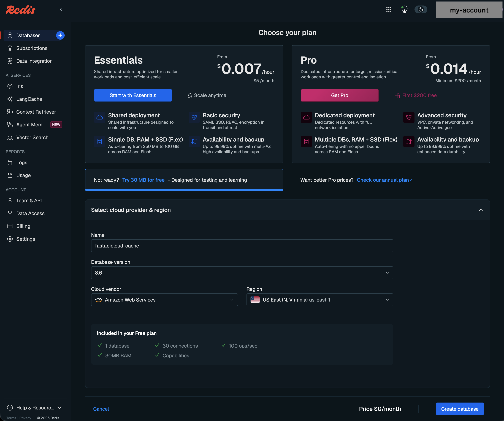Click Try 30 MB for free link
The width and height of the screenshot is (504, 421).
click(x=143, y=180)
